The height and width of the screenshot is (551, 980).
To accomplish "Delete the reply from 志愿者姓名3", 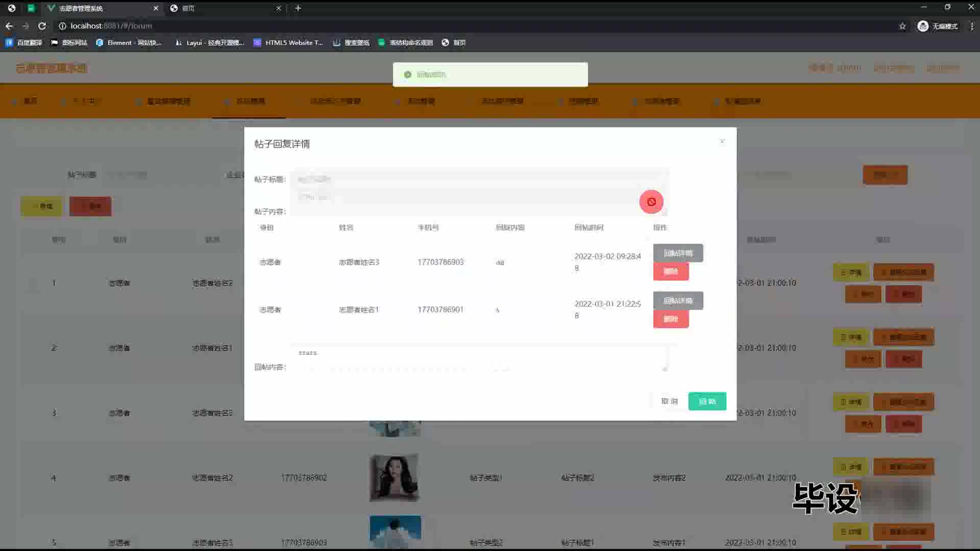I will pyautogui.click(x=671, y=271).
